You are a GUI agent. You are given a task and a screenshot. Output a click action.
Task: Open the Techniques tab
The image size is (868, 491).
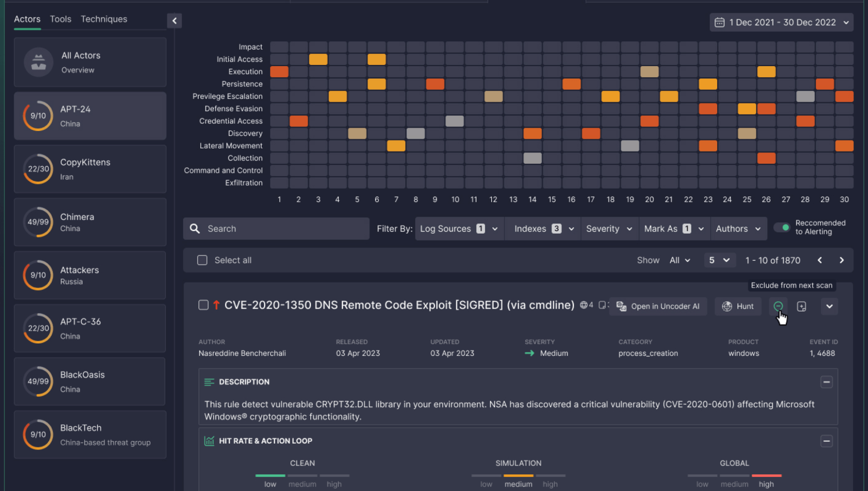click(x=104, y=19)
